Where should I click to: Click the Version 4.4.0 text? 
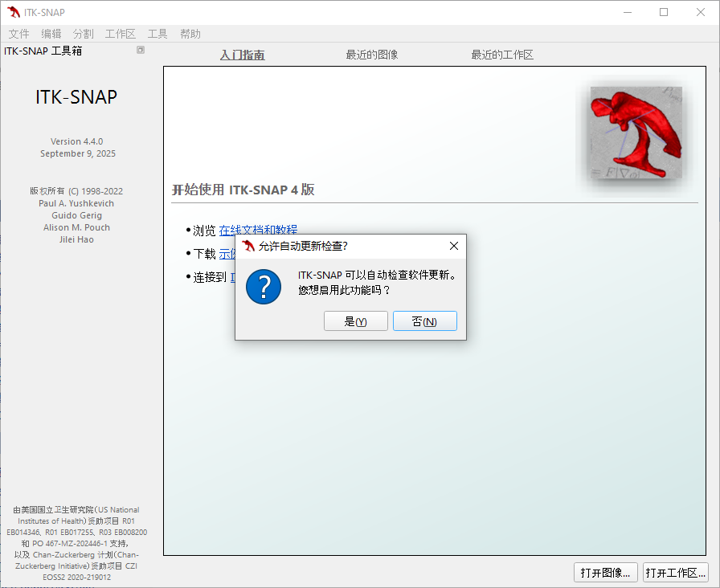pyautogui.click(x=76, y=141)
